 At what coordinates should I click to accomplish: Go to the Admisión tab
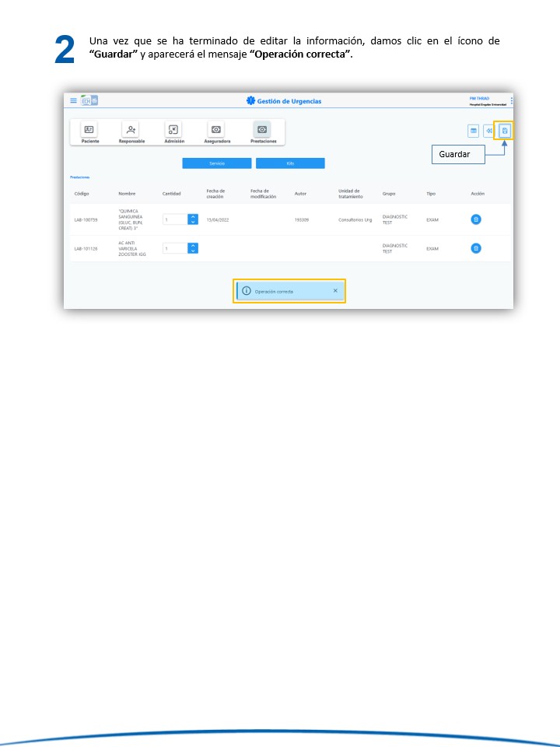(x=174, y=132)
